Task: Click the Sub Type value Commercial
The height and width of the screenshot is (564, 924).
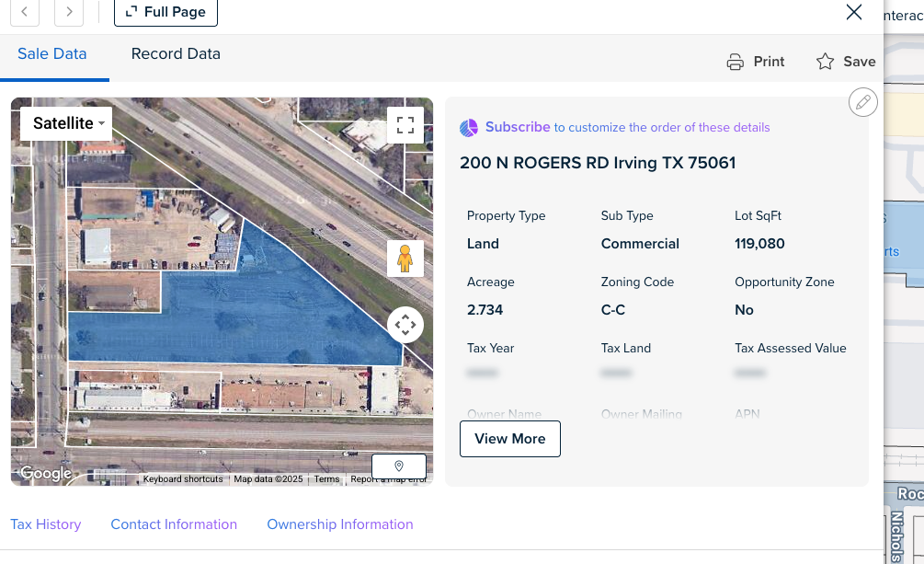Action: [640, 244]
